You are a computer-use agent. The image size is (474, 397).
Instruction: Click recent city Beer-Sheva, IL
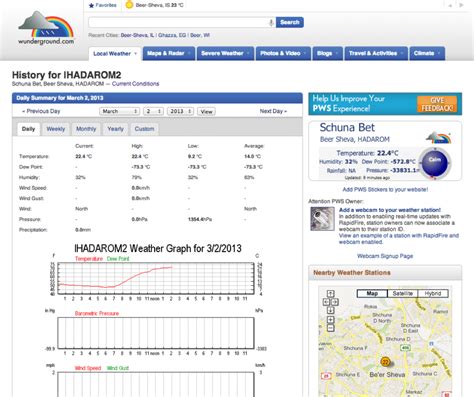click(x=137, y=35)
